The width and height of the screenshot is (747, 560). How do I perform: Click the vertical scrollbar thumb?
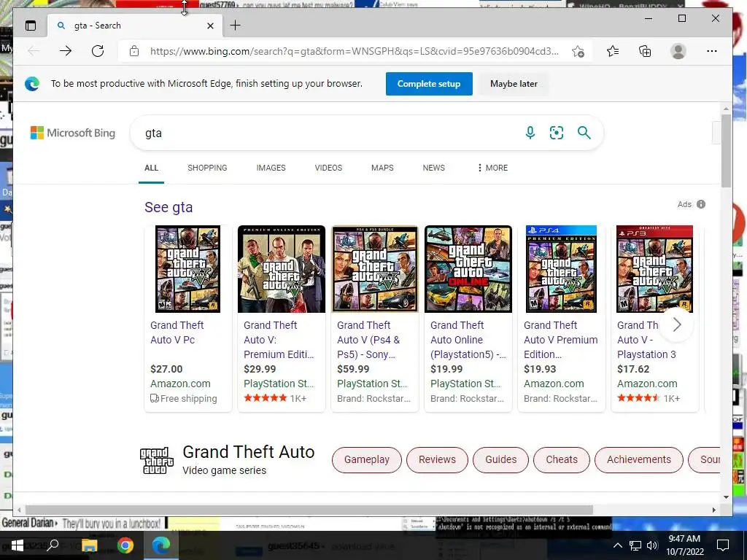point(726,151)
